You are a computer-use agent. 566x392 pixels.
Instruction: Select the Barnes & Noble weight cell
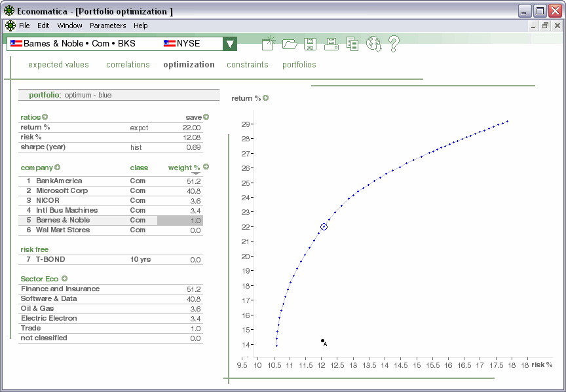click(180, 221)
